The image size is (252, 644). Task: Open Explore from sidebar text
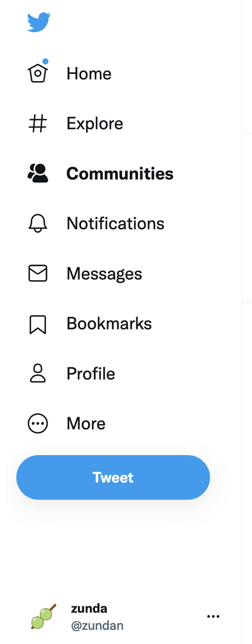[95, 124]
